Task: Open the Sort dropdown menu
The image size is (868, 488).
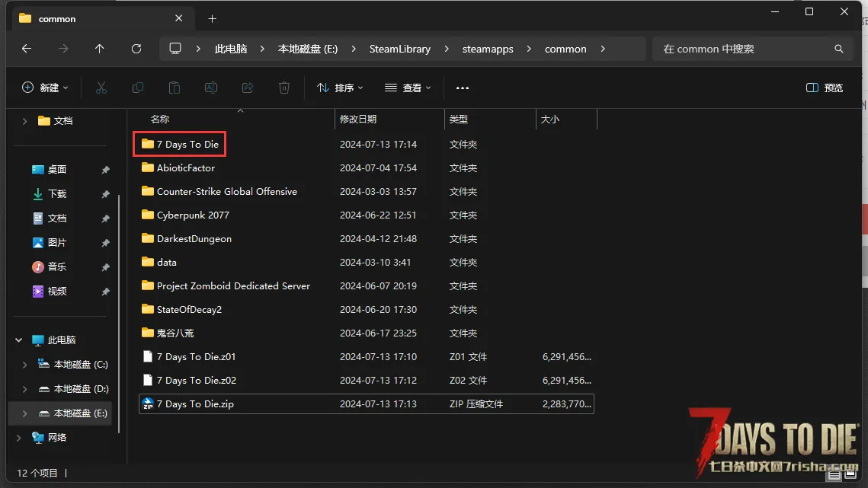Action: pos(340,88)
